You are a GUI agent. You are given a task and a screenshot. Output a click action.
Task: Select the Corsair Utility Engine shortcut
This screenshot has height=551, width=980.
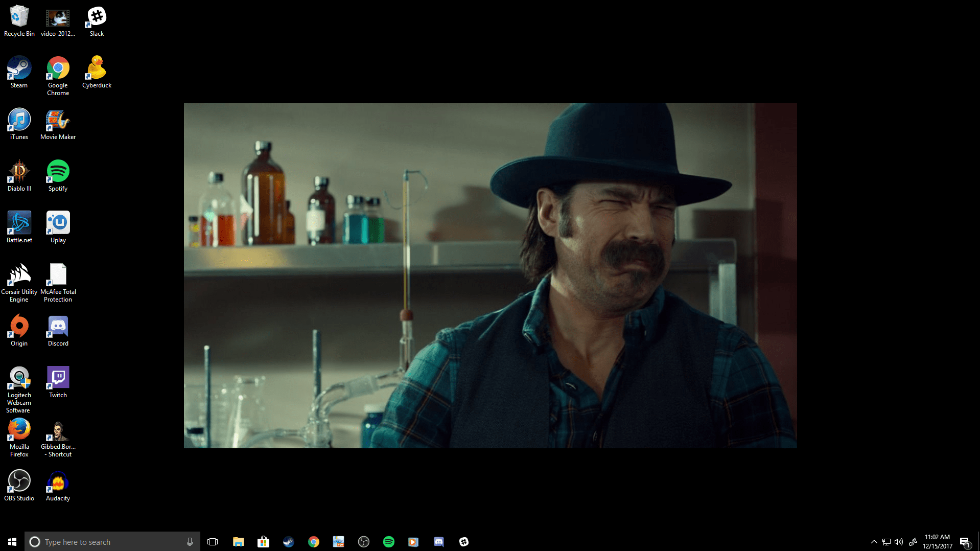[19, 283]
